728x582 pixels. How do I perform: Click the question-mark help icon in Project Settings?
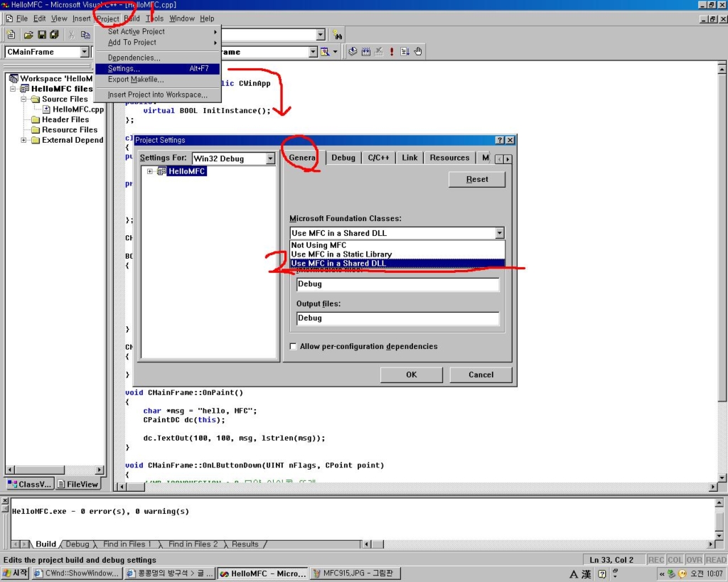click(500, 140)
